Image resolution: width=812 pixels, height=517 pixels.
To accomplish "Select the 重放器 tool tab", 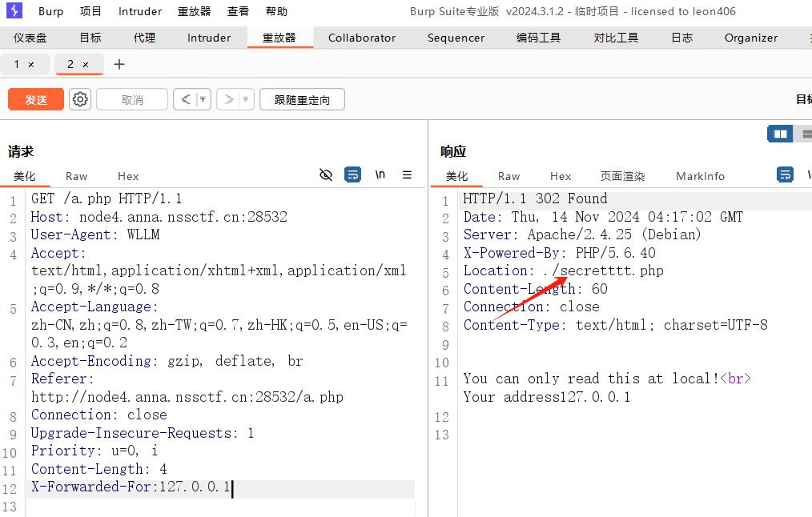I will click(x=279, y=38).
